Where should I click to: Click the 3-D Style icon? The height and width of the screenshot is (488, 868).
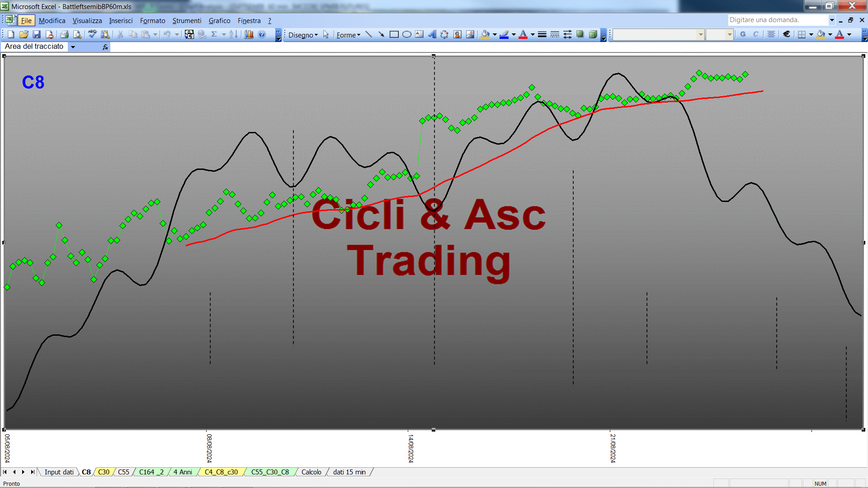pos(593,35)
